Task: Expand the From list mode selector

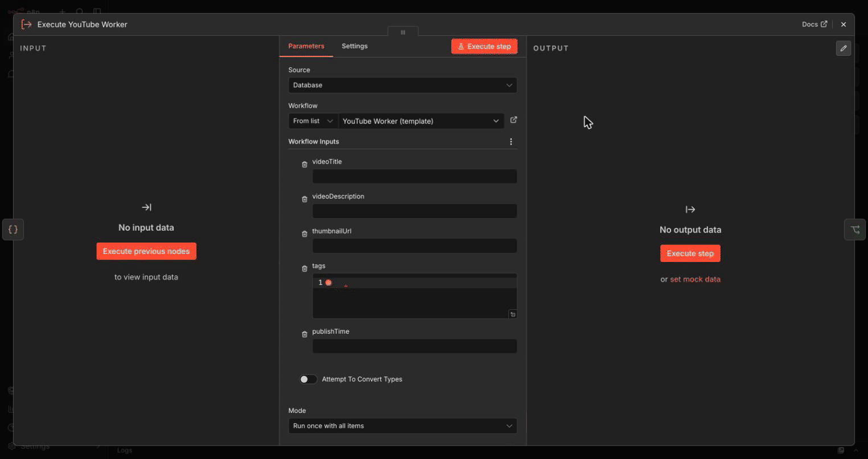Action: point(313,121)
